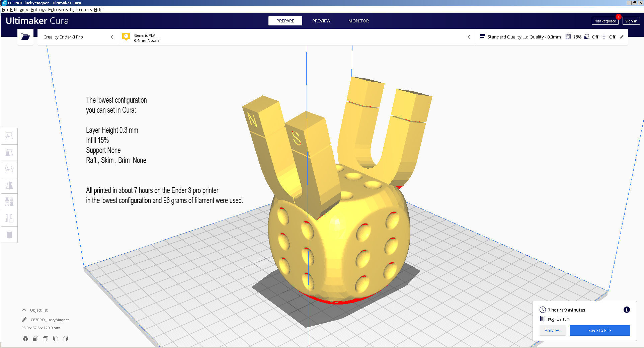The height and width of the screenshot is (348, 644).
Task: Open the Help menu
Action: tap(98, 9)
